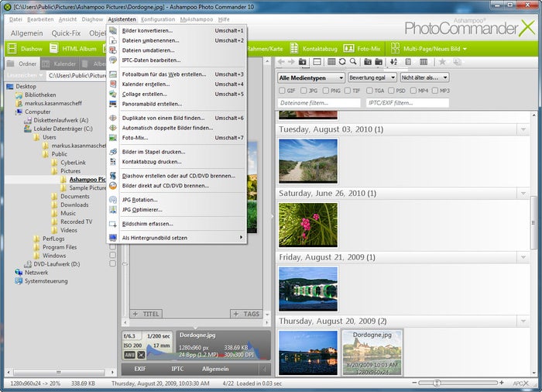Click the refresh icon in browser toolbar
The height and width of the screenshot is (392, 542).
tap(342, 62)
